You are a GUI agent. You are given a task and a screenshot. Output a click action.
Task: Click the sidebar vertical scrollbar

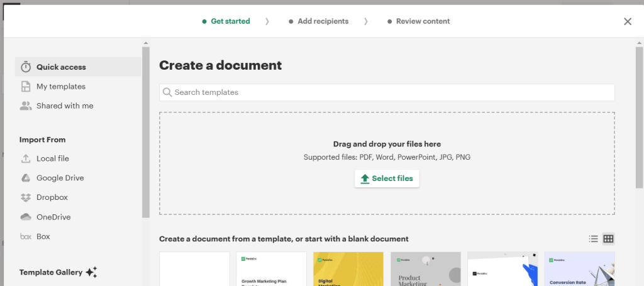(x=146, y=132)
